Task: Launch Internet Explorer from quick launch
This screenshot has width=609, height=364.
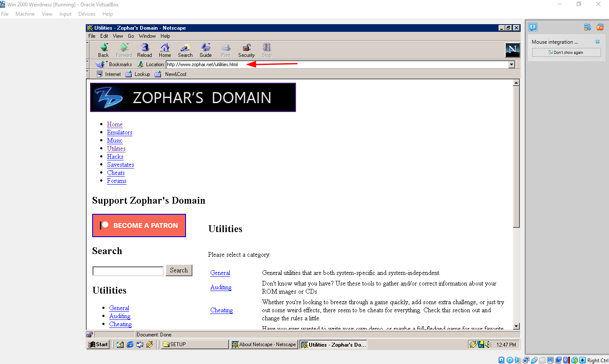Action: point(130,344)
